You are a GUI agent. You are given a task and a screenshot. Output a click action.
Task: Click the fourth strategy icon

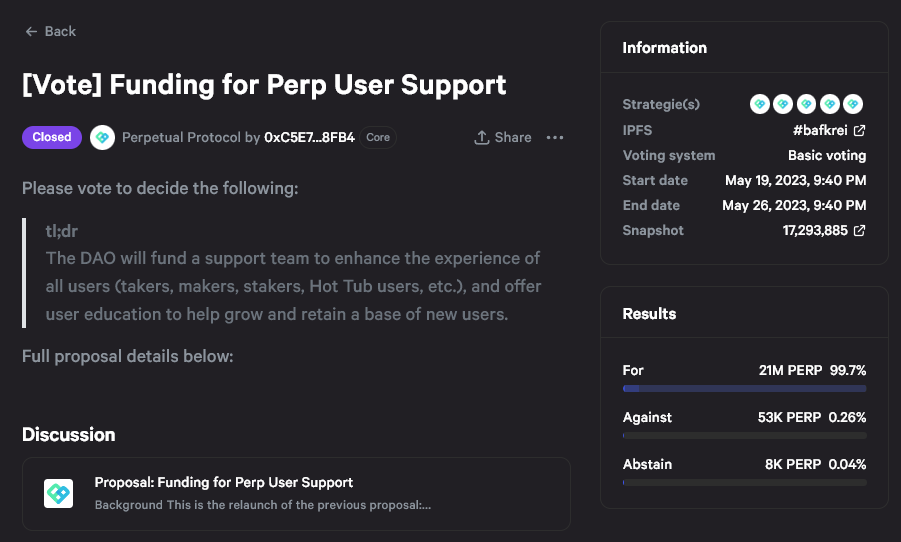(829, 104)
